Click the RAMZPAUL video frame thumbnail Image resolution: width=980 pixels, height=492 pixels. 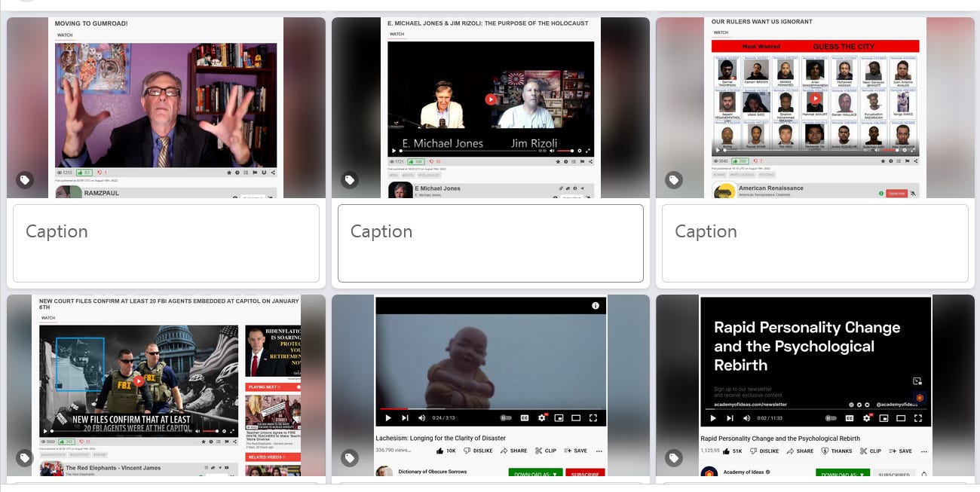click(x=166, y=105)
